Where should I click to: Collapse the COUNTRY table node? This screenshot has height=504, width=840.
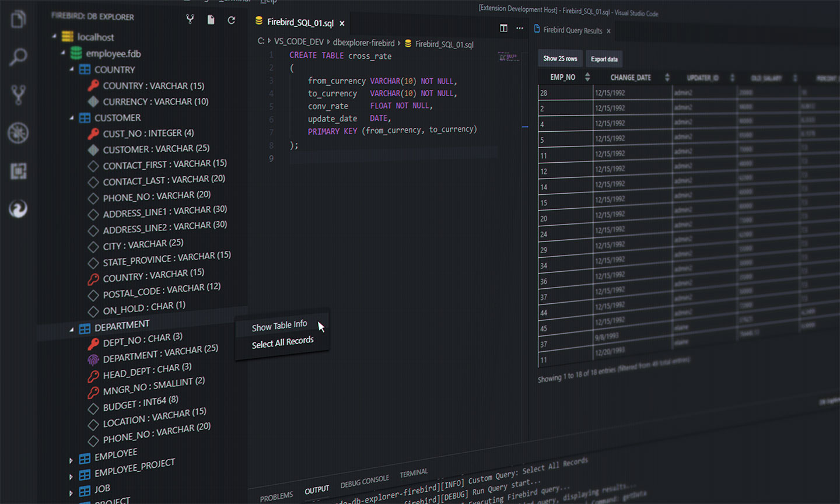click(x=72, y=69)
